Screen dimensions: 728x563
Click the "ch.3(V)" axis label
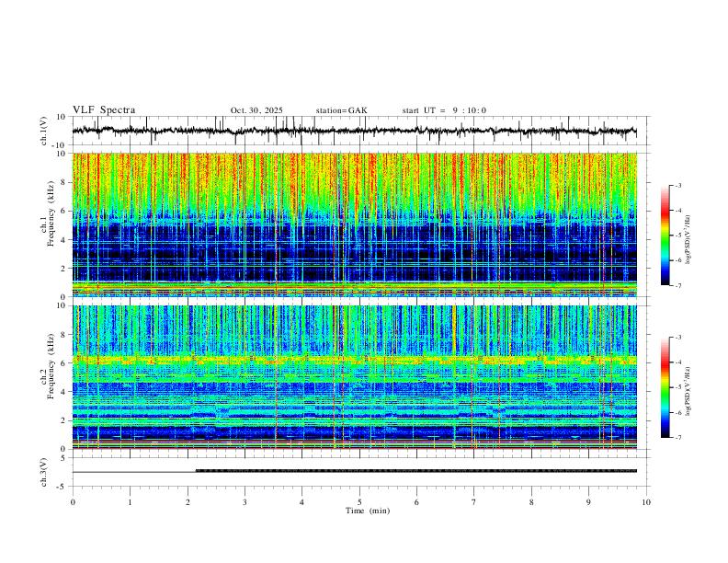pos(44,473)
